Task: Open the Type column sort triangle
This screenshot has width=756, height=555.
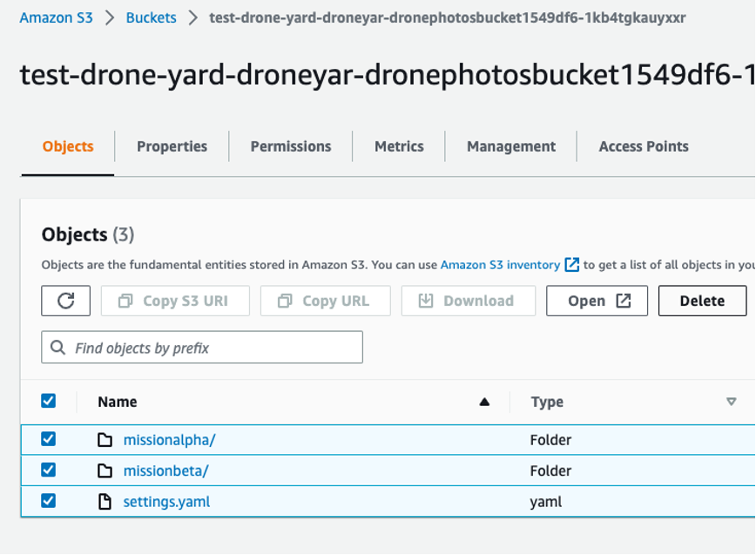Action: point(731,402)
